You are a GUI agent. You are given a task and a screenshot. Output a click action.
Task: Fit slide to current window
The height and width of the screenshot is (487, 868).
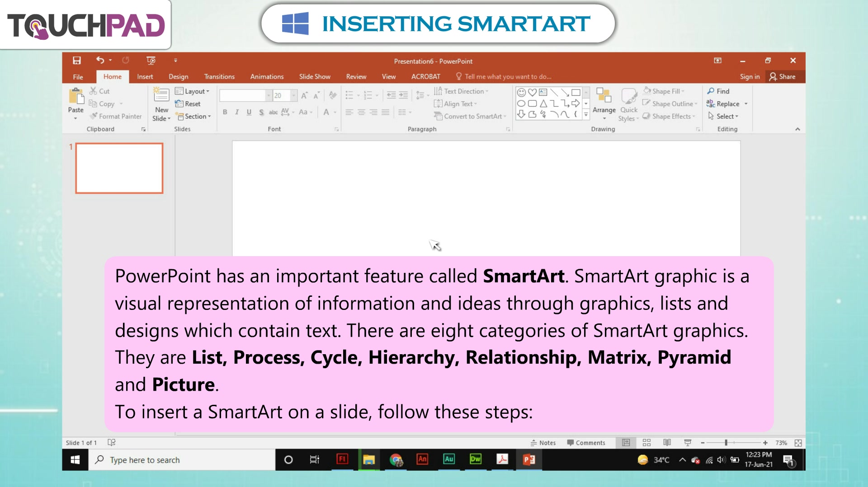[798, 443]
